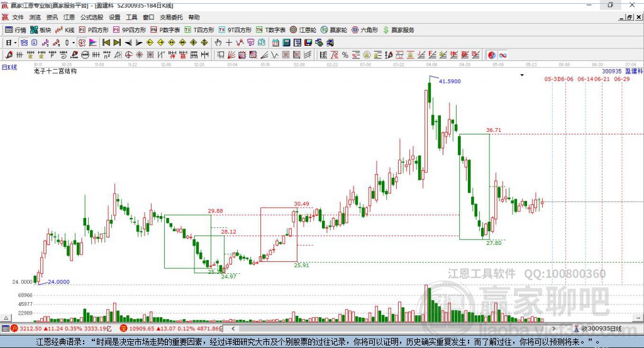Open the P四方形 tool
644x348 pixels.
[94, 30]
